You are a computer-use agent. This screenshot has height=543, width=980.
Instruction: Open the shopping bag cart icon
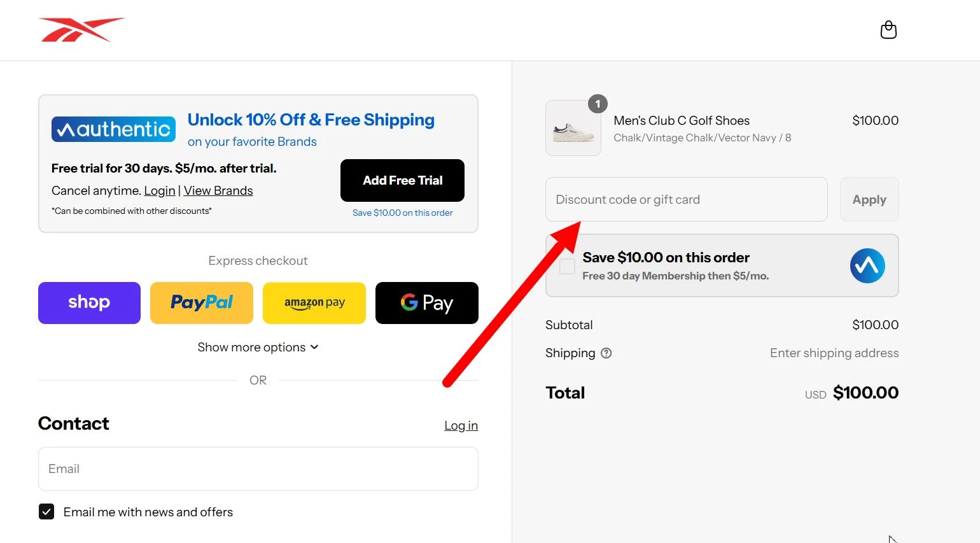click(x=888, y=30)
